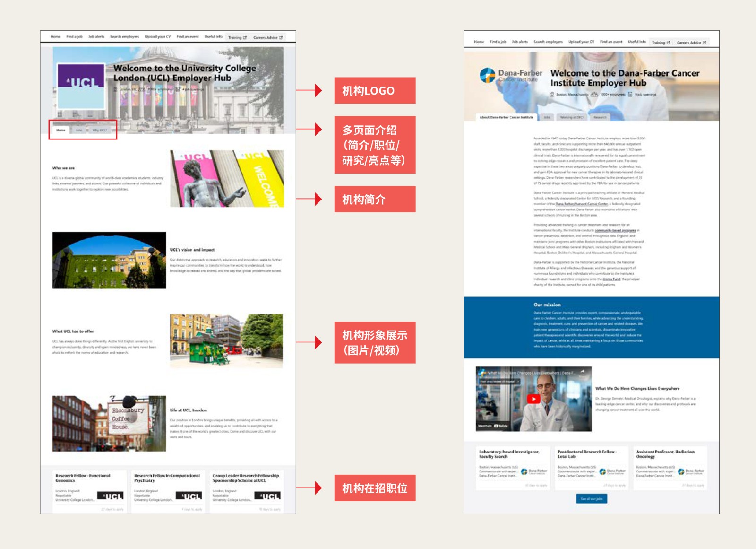Screen dimensions: 756x549
Task: Select the Research tab on the Dana-Farber hub
Action: (600, 117)
